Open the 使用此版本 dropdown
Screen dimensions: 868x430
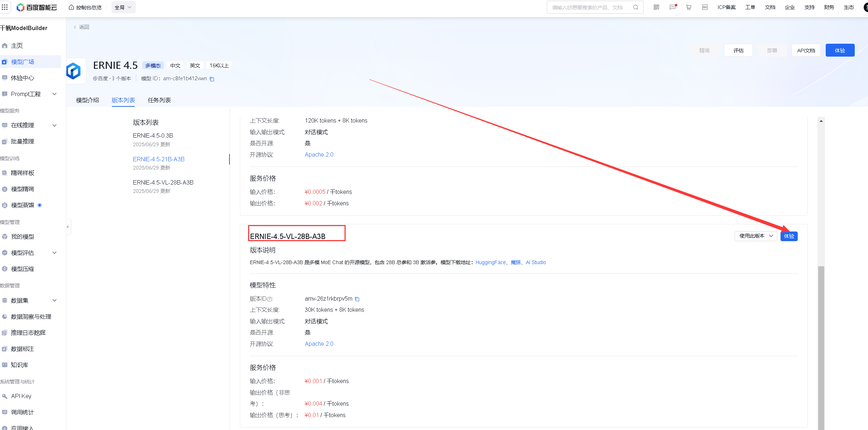(x=756, y=236)
